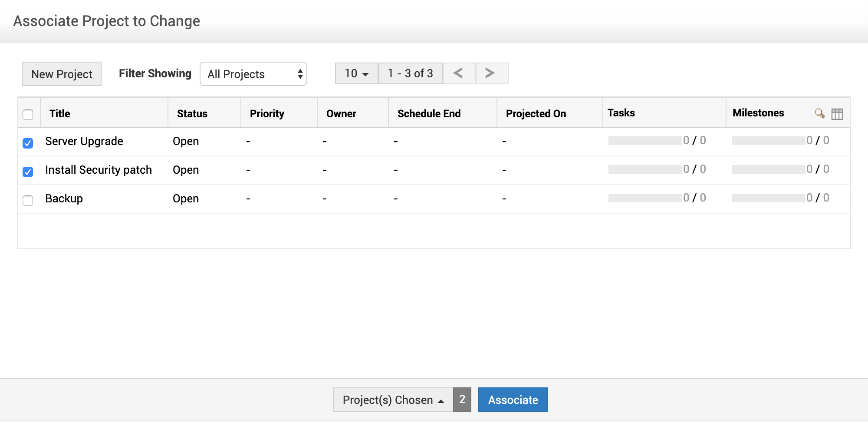The image size is (868, 423).
Task: Expand the Project(s) Chosen list
Action: 393,400
